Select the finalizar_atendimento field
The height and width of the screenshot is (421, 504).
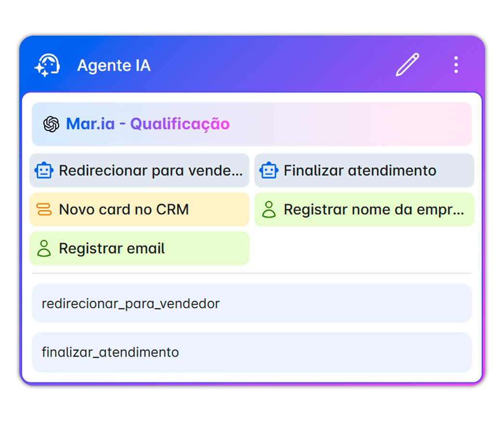(x=252, y=352)
